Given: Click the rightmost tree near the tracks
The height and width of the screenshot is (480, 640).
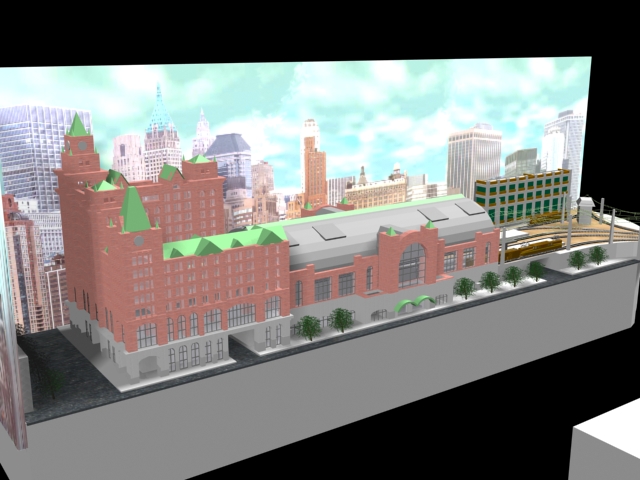Looking at the screenshot, I should (x=597, y=255).
